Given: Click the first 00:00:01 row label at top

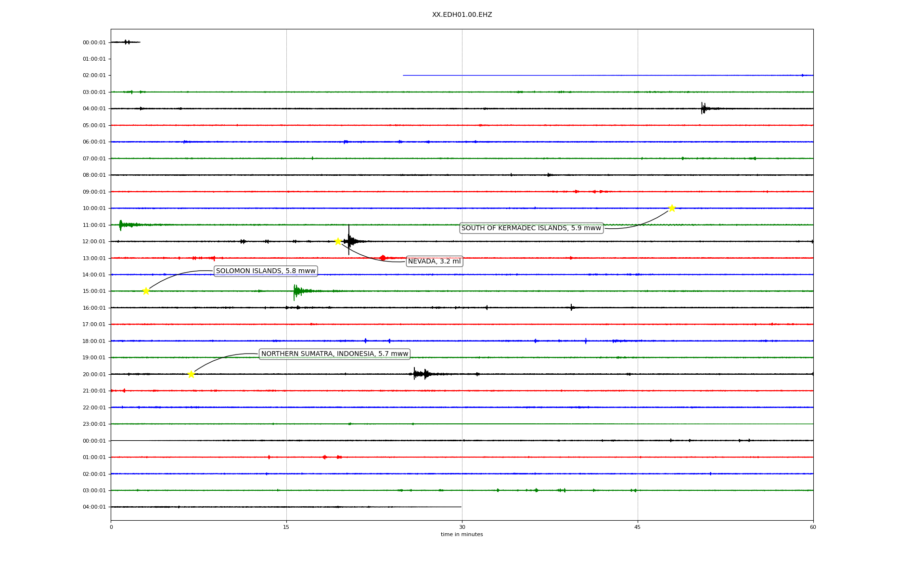Looking at the screenshot, I should tap(94, 42).
